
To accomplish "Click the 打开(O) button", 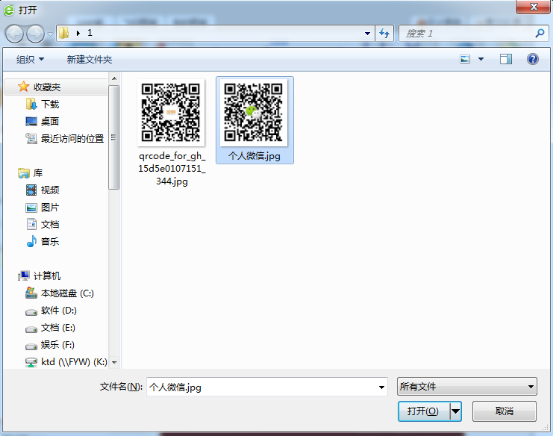I will pyautogui.click(x=424, y=411).
